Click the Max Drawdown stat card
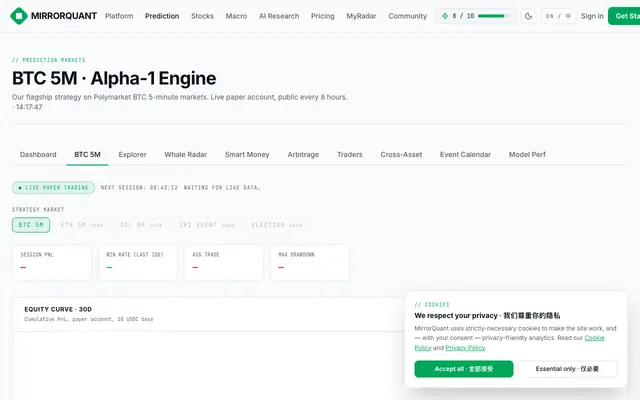This screenshot has height=400, width=640. [x=310, y=262]
